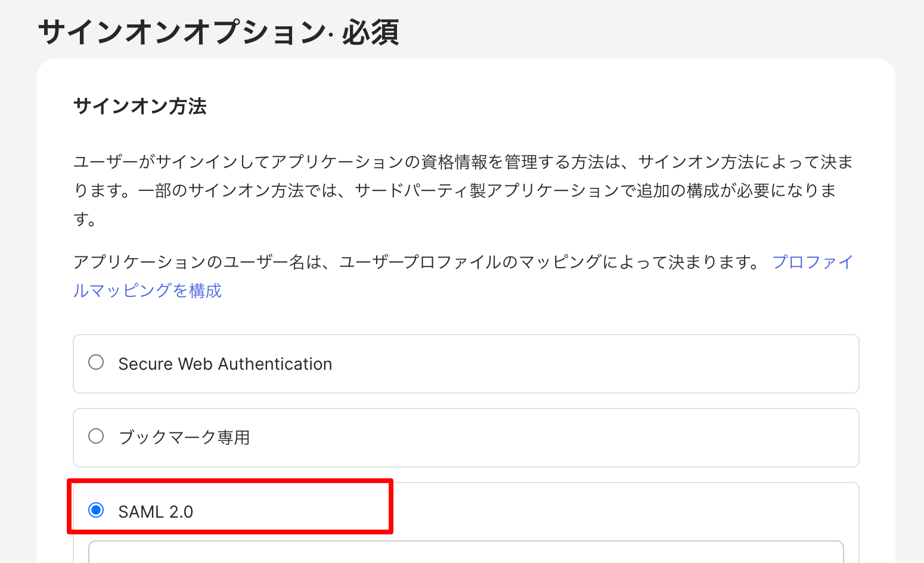Click the SAML 2.0 label text
This screenshot has width=924, height=563.
click(156, 512)
